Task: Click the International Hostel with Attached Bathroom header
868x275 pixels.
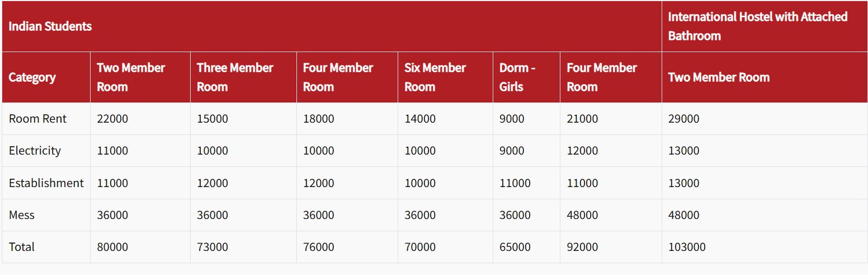Action: pyautogui.click(x=758, y=26)
